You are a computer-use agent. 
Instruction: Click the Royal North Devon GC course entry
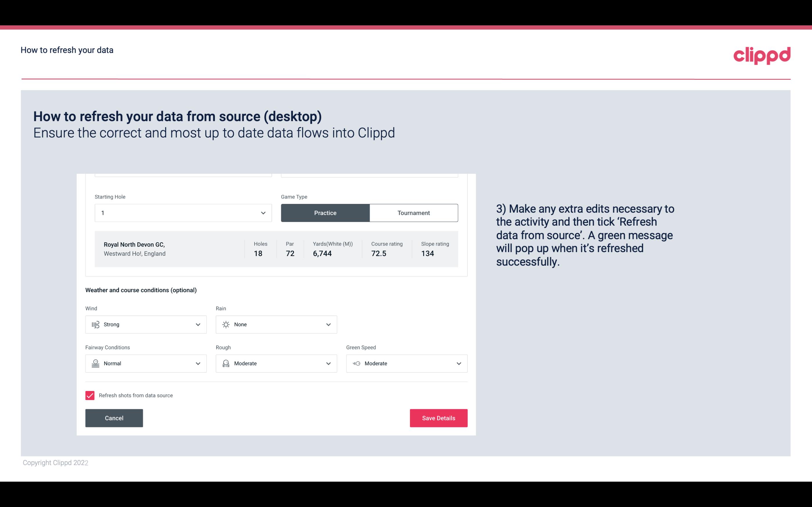[276, 249]
